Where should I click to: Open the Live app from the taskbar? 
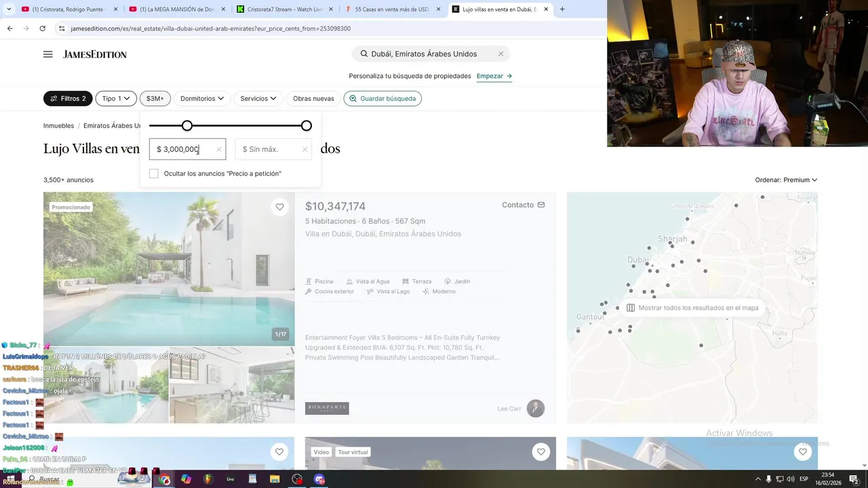point(231,479)
